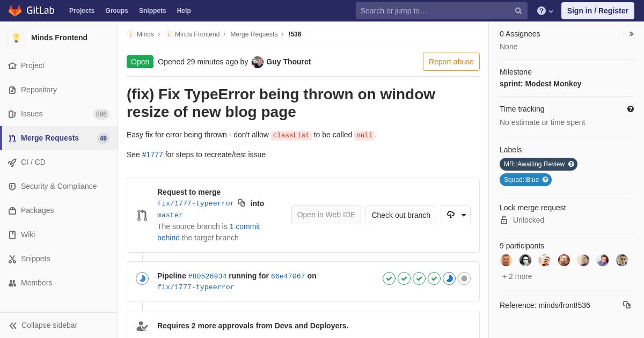Click help icon on Squad::Blue label

[545, 180]
